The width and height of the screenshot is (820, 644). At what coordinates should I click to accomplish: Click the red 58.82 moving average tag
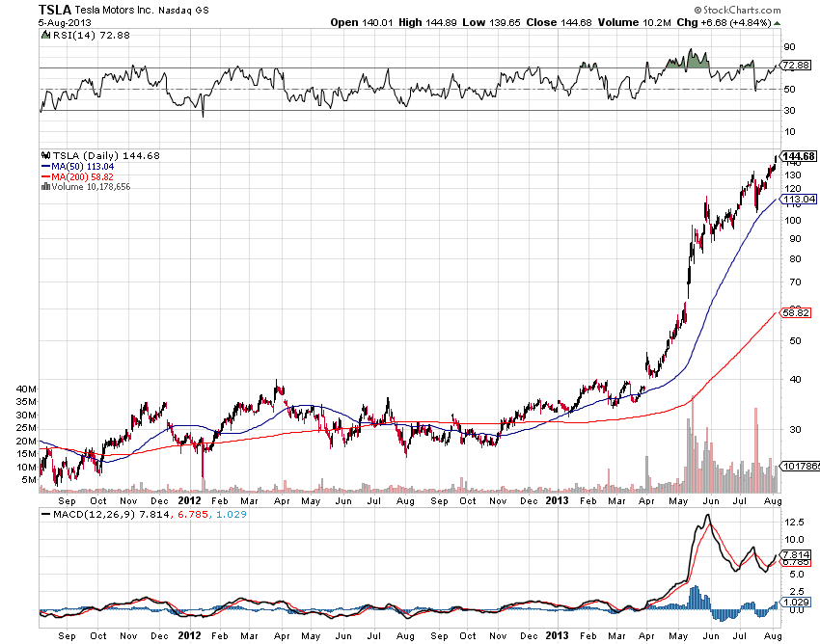coord(797,313)
